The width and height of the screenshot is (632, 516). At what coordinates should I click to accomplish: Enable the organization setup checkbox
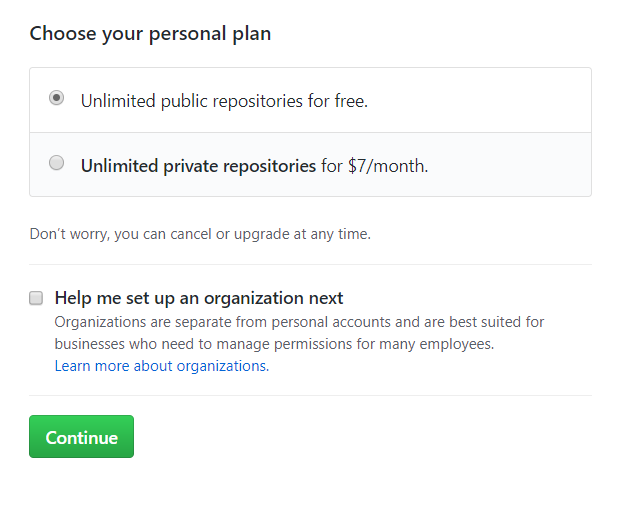[x=36, y=298]
